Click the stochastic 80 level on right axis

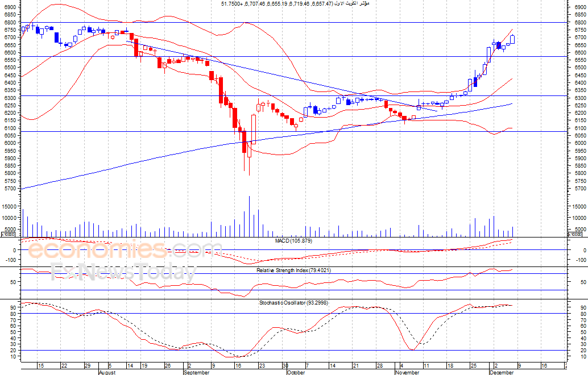coord(583,314)
